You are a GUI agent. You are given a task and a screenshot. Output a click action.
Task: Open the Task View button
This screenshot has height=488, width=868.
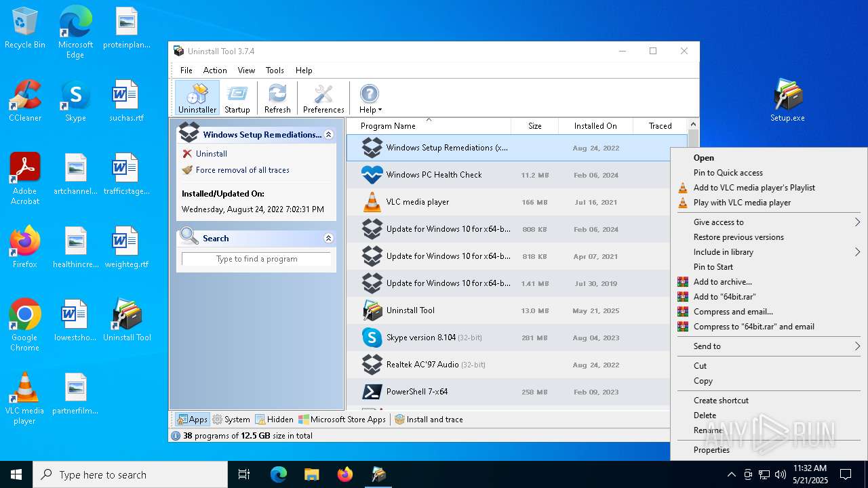point(244,474)
